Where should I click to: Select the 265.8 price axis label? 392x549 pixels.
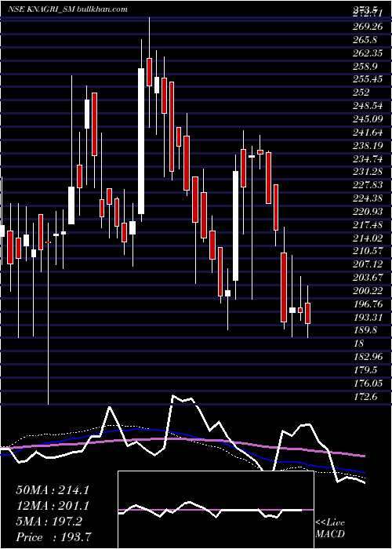(365, 40)
